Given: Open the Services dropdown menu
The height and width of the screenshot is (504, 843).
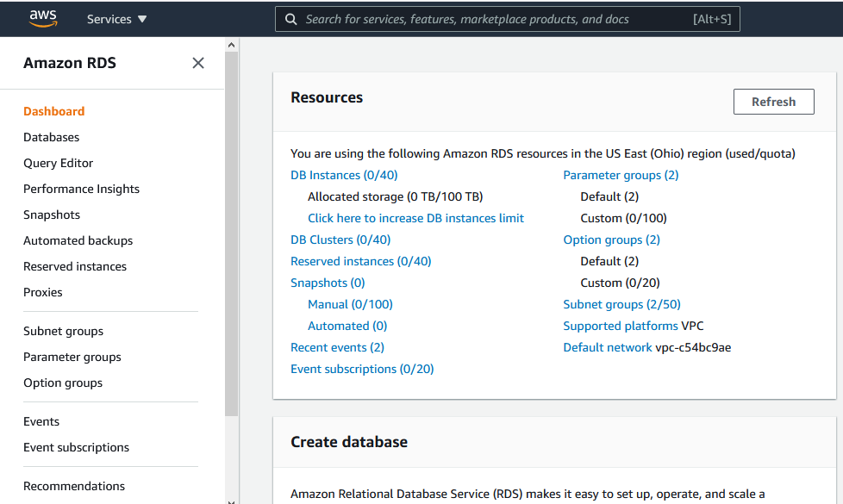Looking at the screenshot, I should click(x=116, y=19).
